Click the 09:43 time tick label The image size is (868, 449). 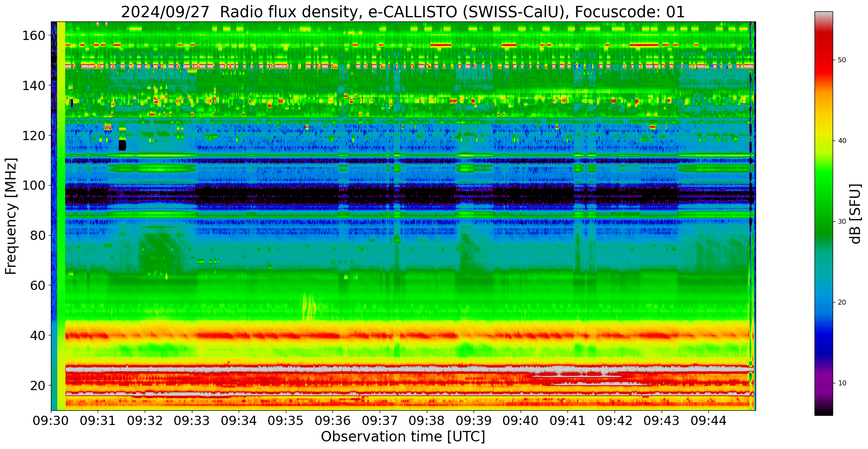click(661, 420)
